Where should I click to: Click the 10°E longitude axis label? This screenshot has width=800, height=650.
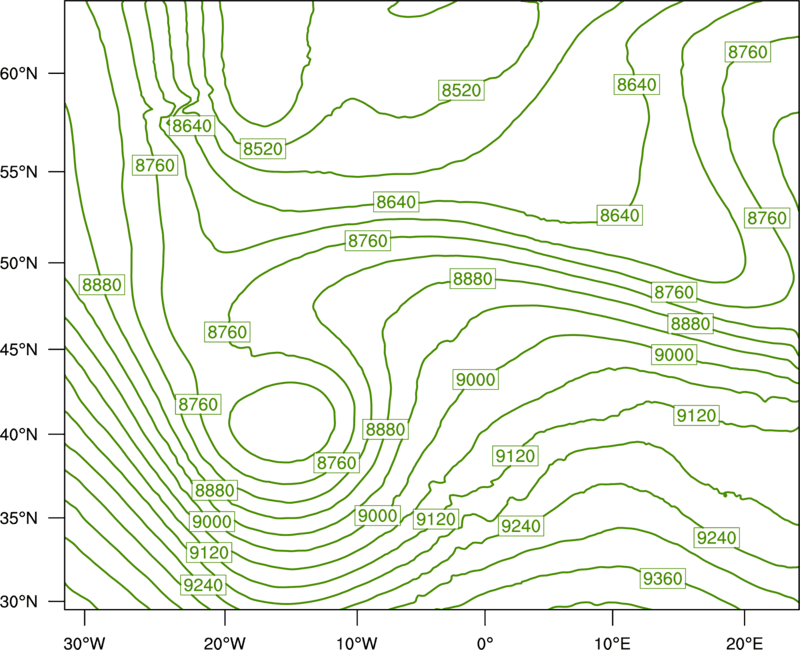click(x=613, y=642)
